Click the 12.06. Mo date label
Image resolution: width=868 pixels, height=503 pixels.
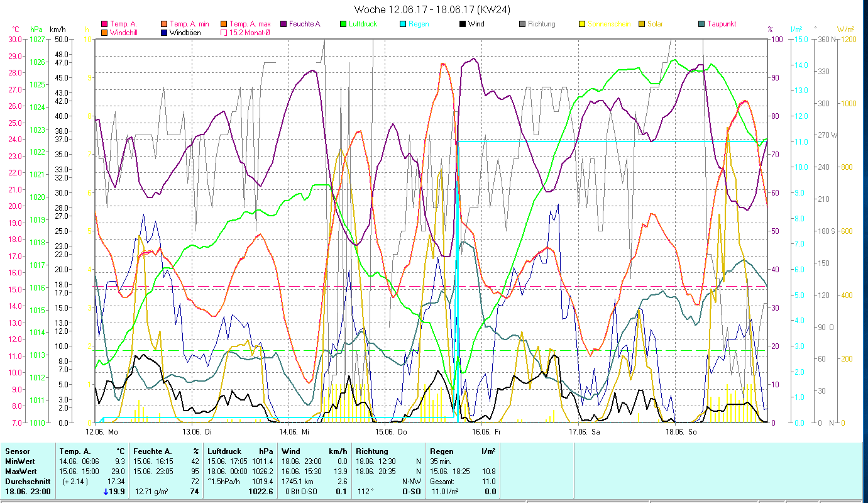tap(102, 432)
